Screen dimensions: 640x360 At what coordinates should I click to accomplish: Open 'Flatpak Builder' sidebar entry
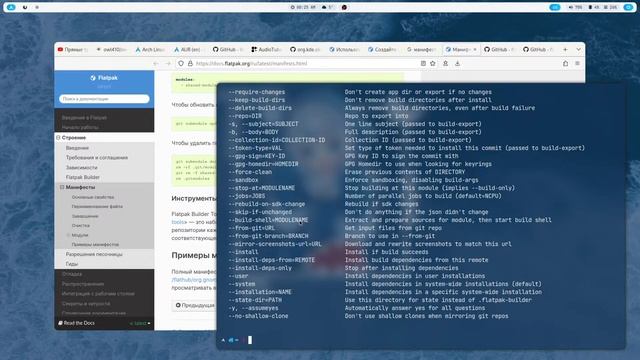82,177
